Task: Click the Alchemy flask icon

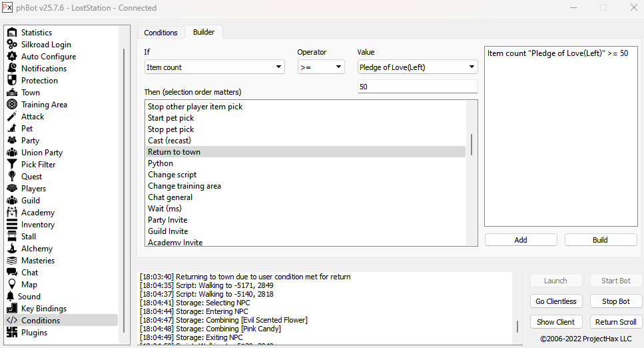Action: 11,248
